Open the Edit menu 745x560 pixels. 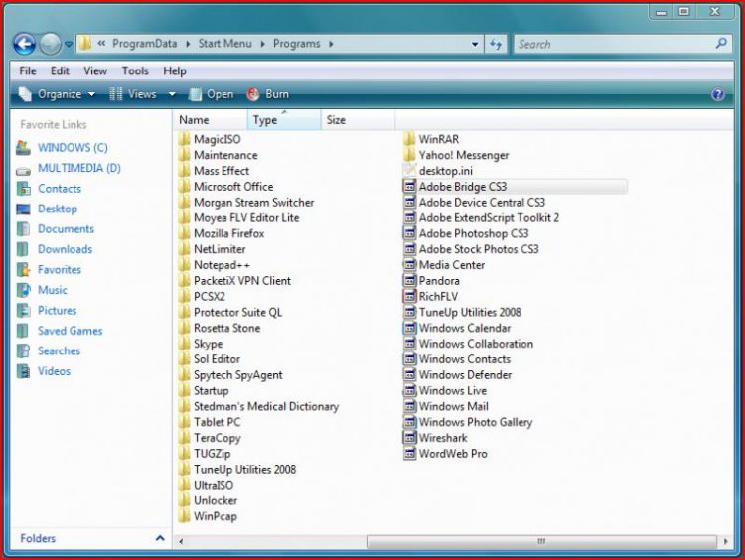tap(60, 71)
